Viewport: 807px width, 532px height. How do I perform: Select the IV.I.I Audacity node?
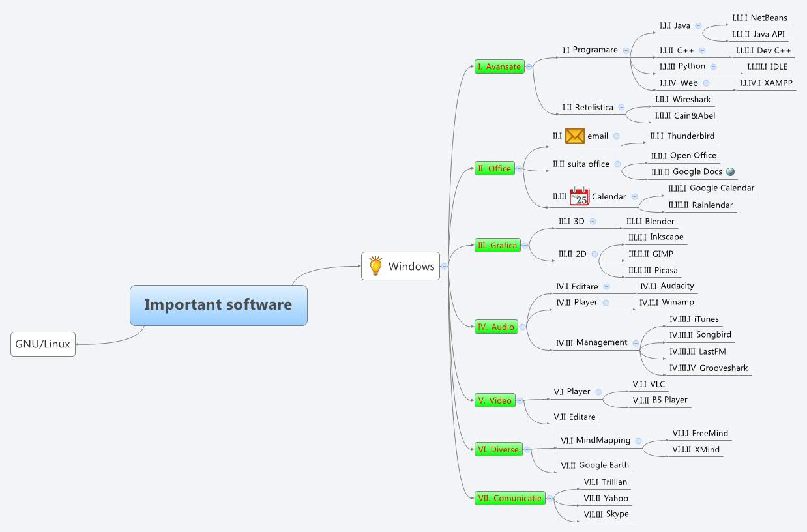tap(667, 286)
